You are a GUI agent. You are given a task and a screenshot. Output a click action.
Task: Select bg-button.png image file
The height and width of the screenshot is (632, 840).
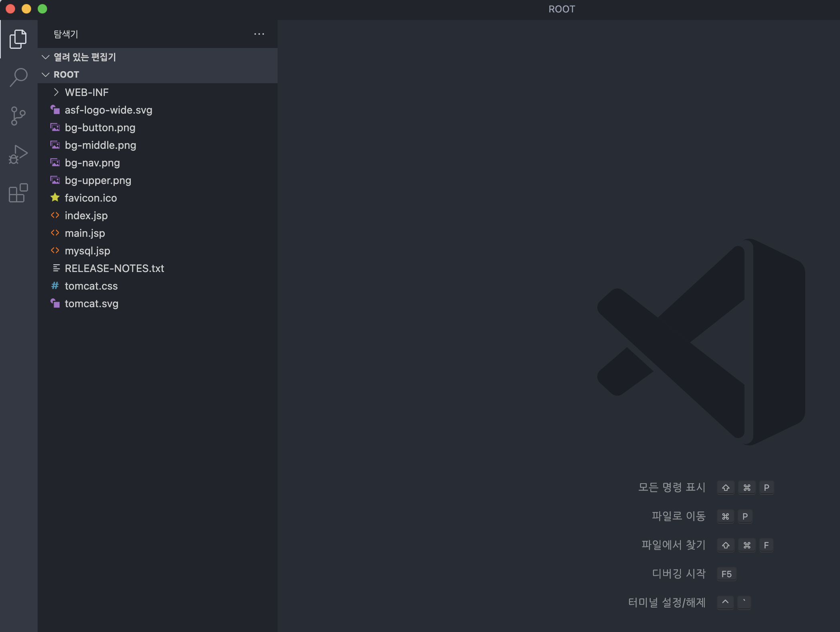click(100, 128)
